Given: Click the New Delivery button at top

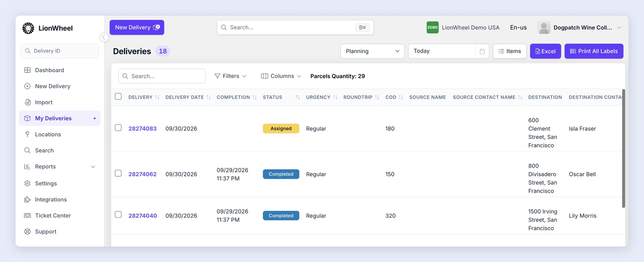Looking at the screenshot, I should (x=137, y=27).
